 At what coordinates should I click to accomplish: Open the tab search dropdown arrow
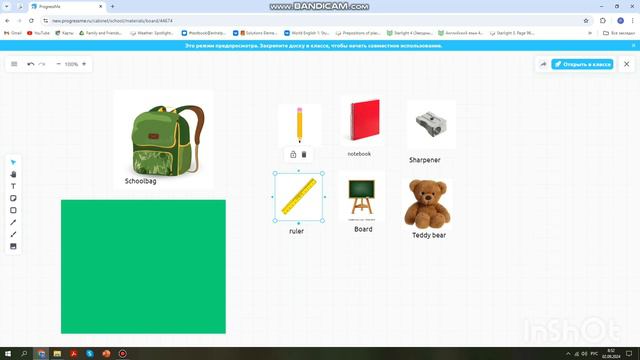[7, 7]
